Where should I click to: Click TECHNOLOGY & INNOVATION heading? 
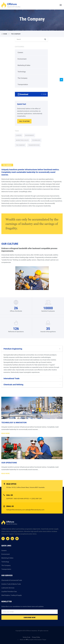(14, 423)
